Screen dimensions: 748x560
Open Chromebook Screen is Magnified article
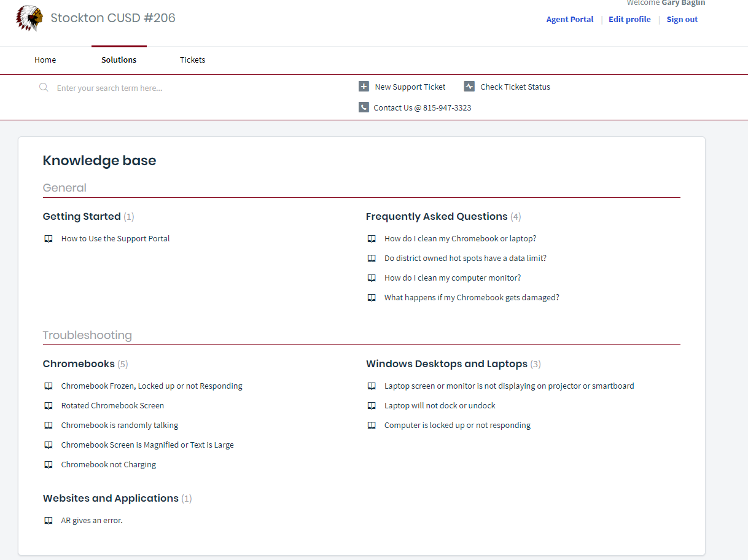pos(147,445)
